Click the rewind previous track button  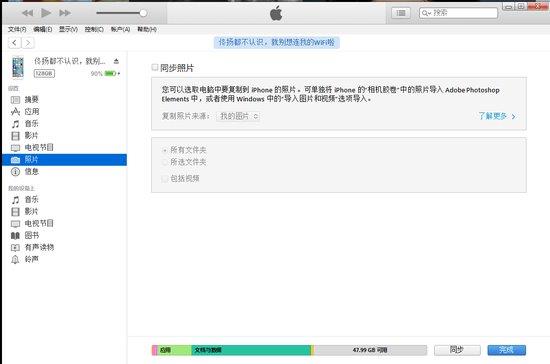(27, 13)
